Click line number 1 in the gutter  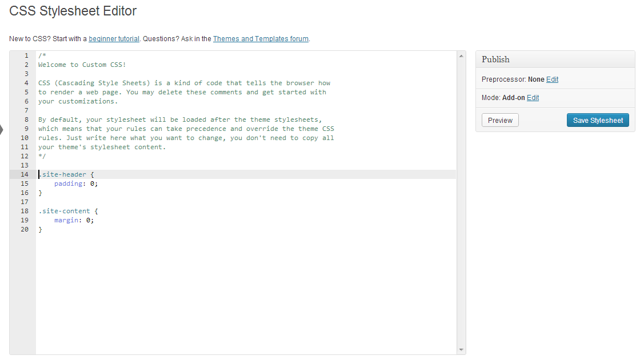pyautogui.click(x=26, y=55)
